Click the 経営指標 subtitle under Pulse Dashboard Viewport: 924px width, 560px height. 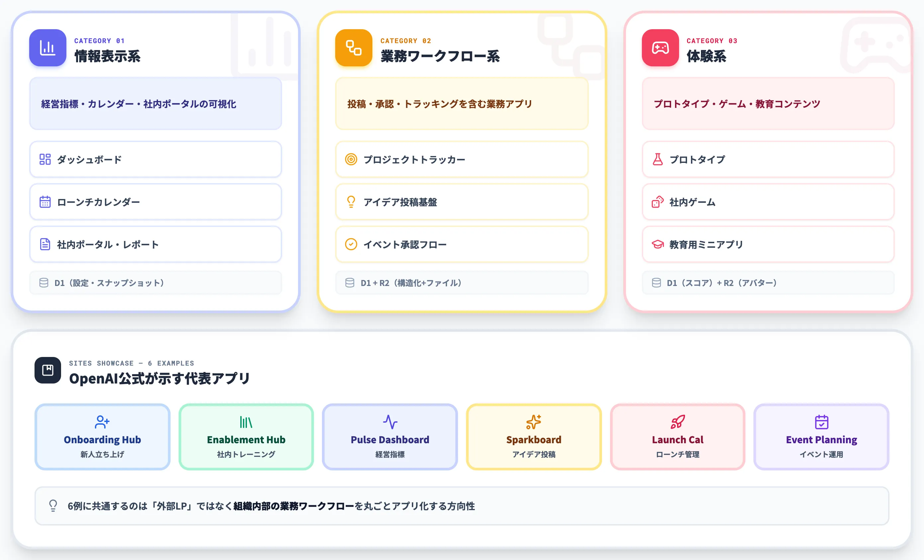click(390, 454)
